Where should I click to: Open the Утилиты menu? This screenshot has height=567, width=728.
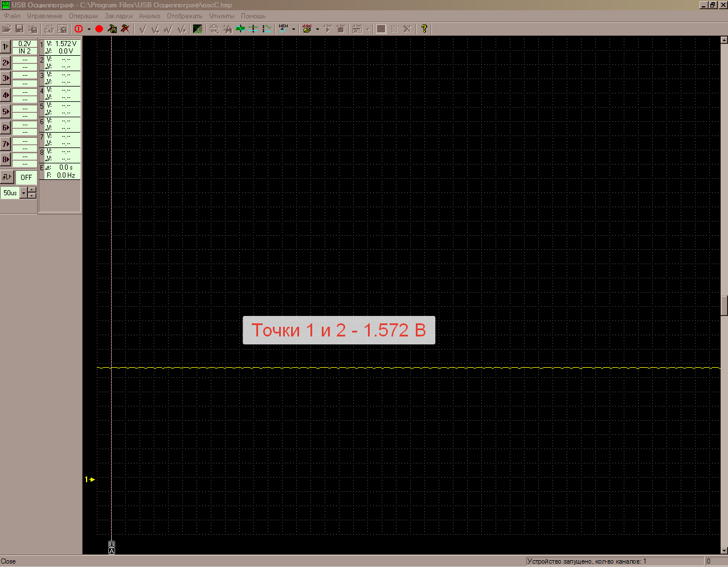pos(222,16)
